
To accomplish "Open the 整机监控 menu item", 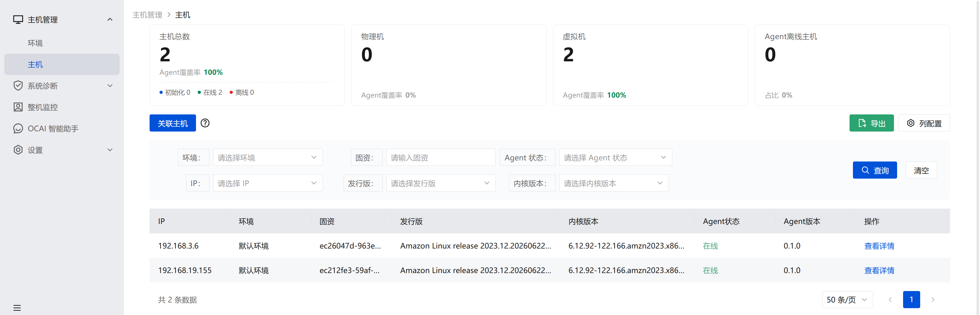I will pos(62,107).
